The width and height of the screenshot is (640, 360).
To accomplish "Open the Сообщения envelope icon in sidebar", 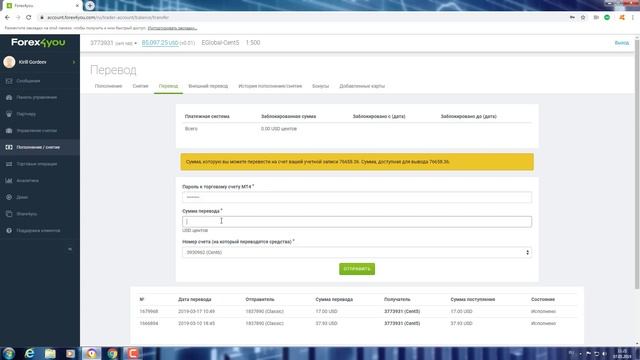I will click(9, 81).
